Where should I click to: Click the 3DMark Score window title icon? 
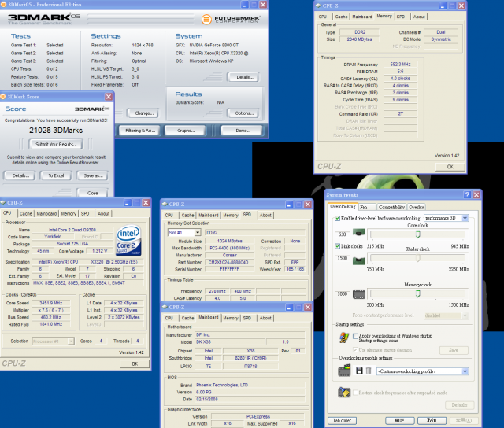3,96
